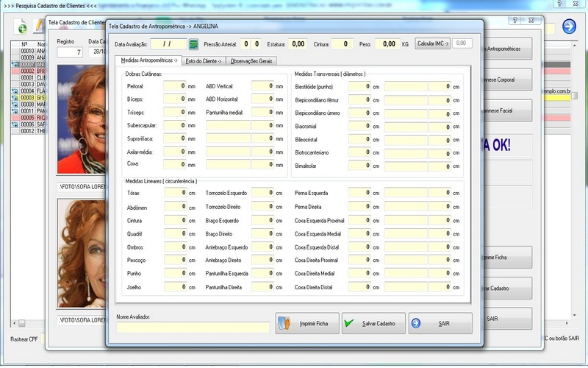Open the Foto do Cliente tab
This screenshot has width=588, height=368.
pyautogui.click(x=204, y=61)
